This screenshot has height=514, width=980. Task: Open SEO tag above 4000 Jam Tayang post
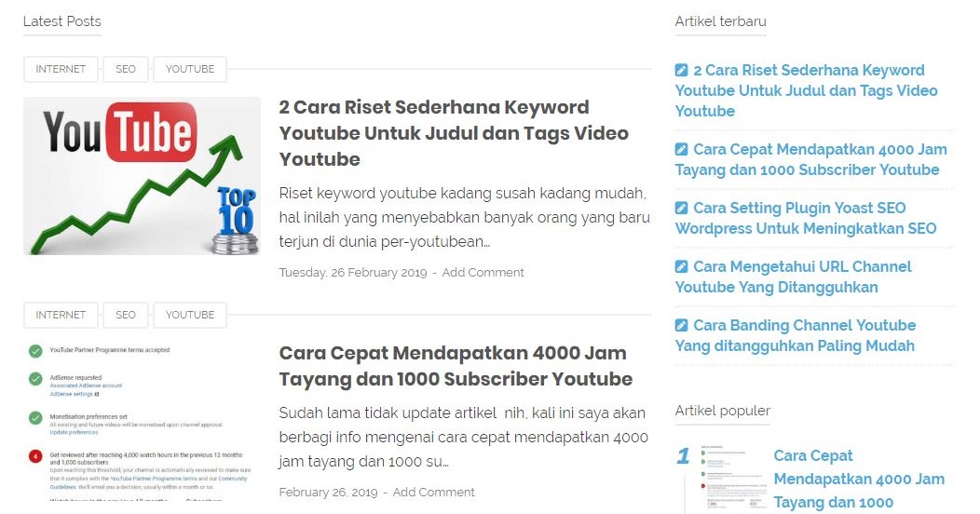pos(126,316)
